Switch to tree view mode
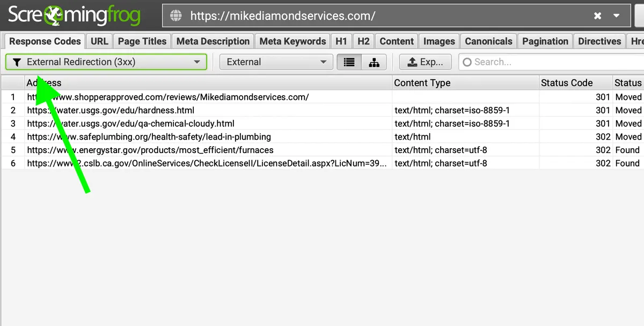 click(374, 62)
